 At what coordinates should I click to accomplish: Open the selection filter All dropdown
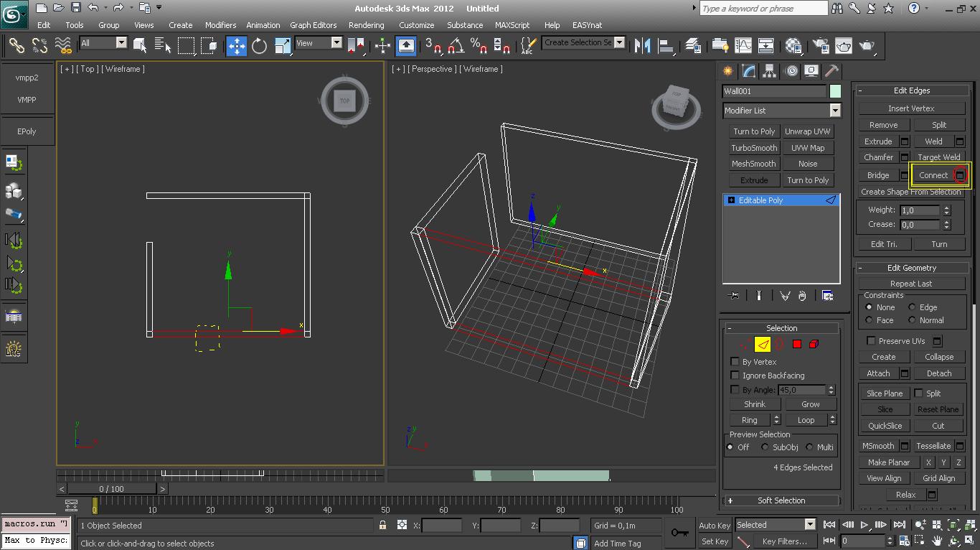pos(121,43)
